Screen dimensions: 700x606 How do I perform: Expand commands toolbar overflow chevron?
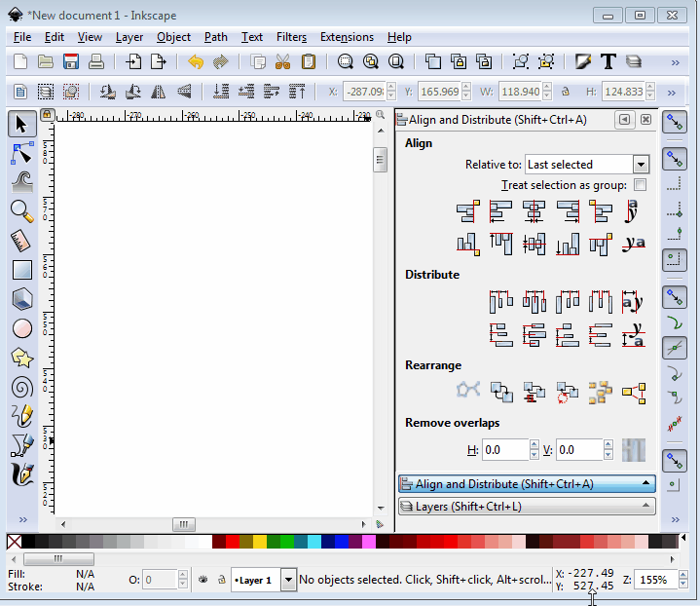[676, 62]
